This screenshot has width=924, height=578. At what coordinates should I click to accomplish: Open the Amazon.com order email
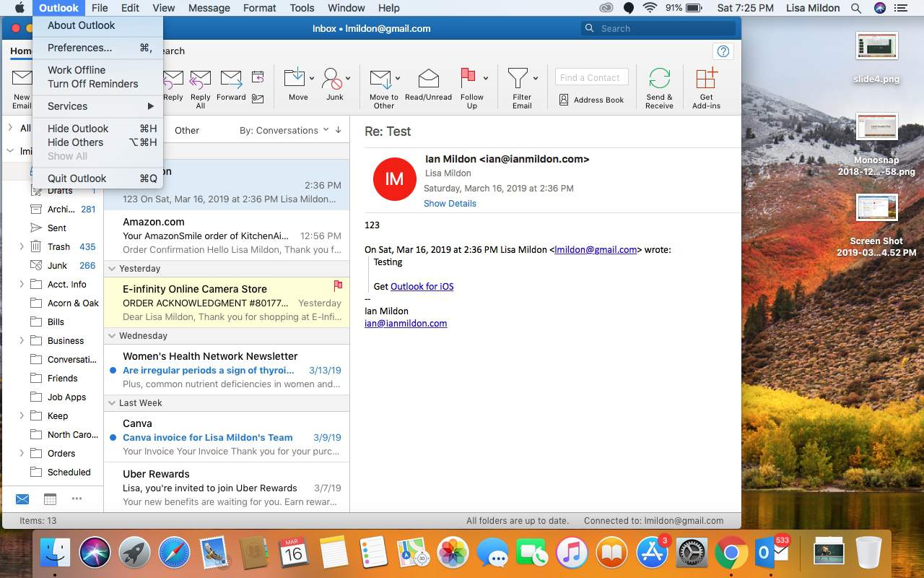click(x=227, y=236)
